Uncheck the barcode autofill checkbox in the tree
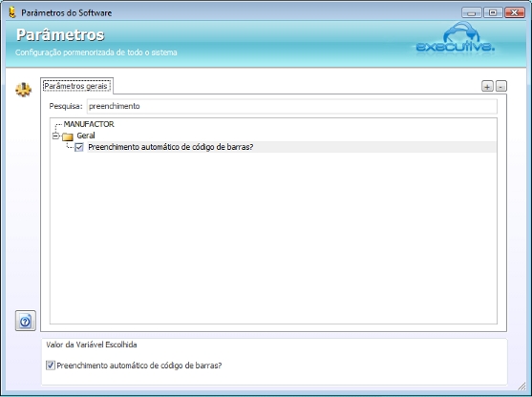532x397 pixels. (x=79, y=147)
